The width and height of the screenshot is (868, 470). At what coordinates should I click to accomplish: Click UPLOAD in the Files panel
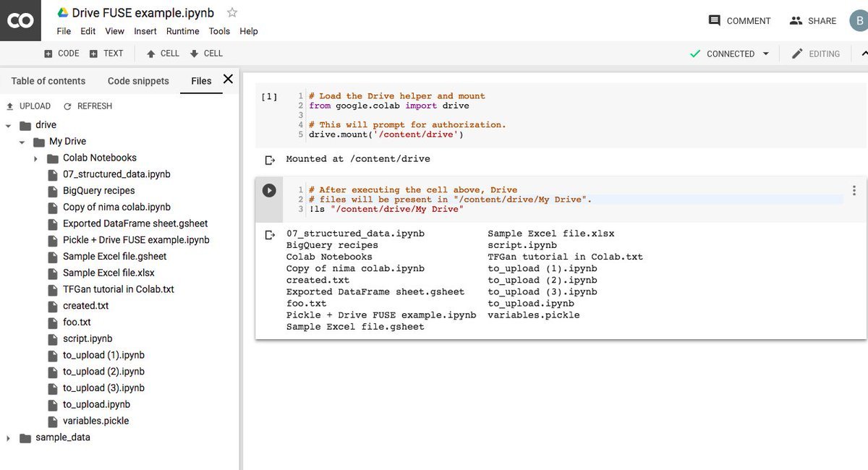[x=28, y=106]
